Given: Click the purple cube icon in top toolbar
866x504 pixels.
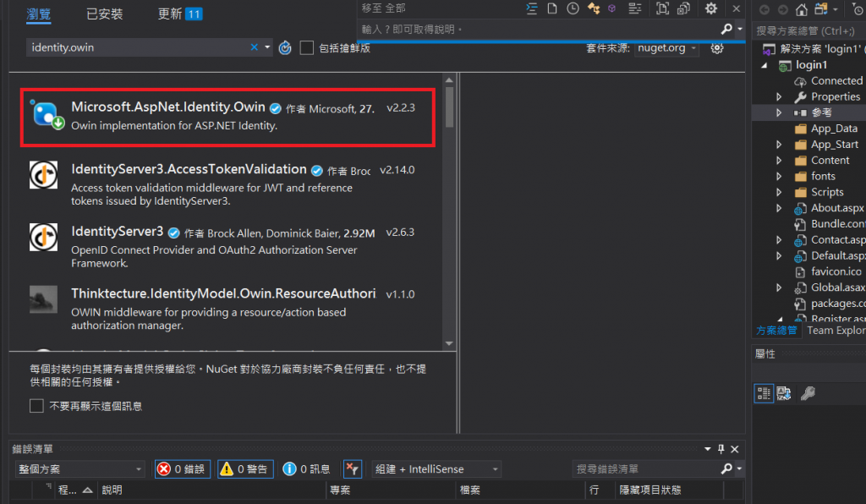Looking at the screenshot, I should (612, 8).
